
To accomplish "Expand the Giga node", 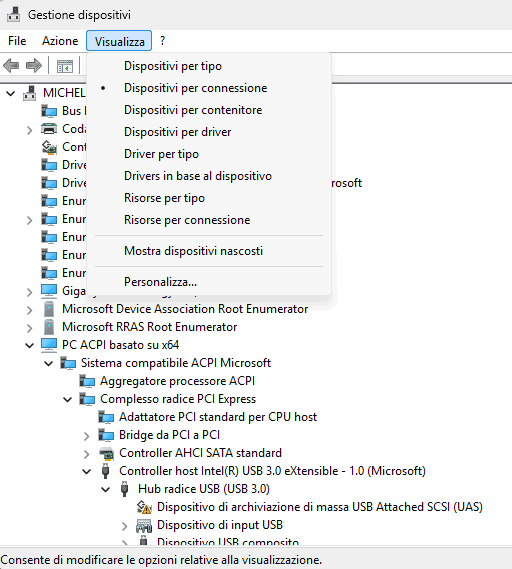I will (x=30, y=292).
